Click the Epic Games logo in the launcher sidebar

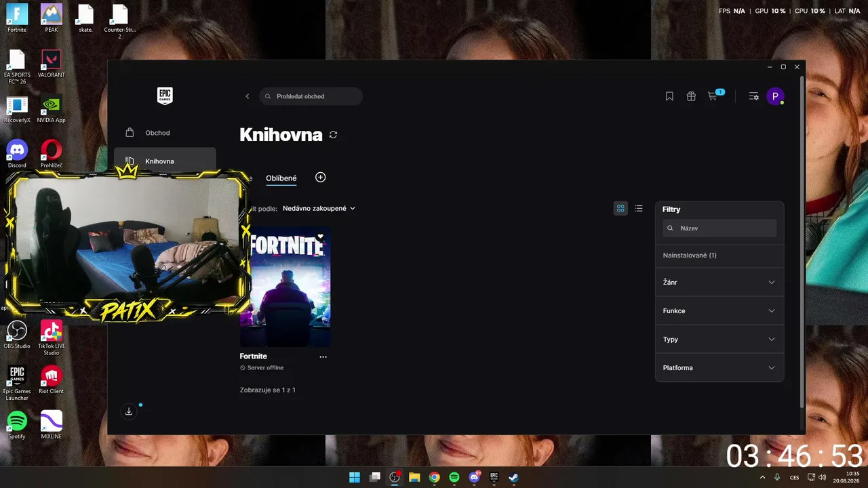click(x=165, y=96)
